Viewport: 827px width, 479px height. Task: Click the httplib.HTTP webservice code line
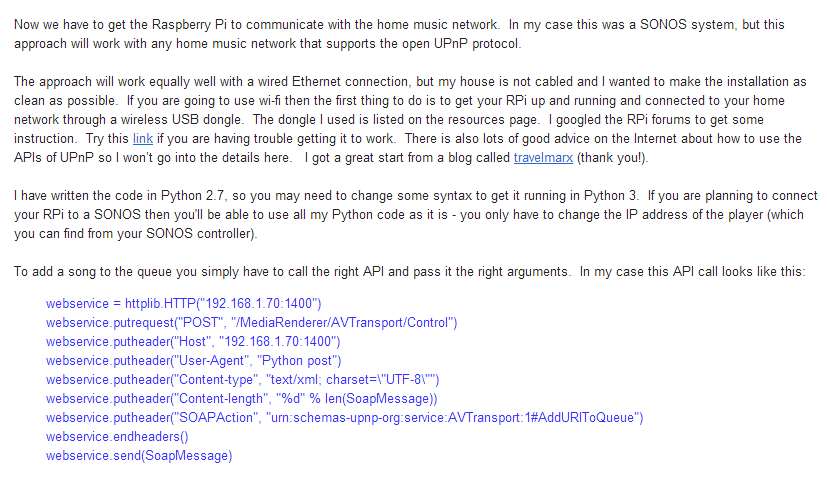pos(184,304)
